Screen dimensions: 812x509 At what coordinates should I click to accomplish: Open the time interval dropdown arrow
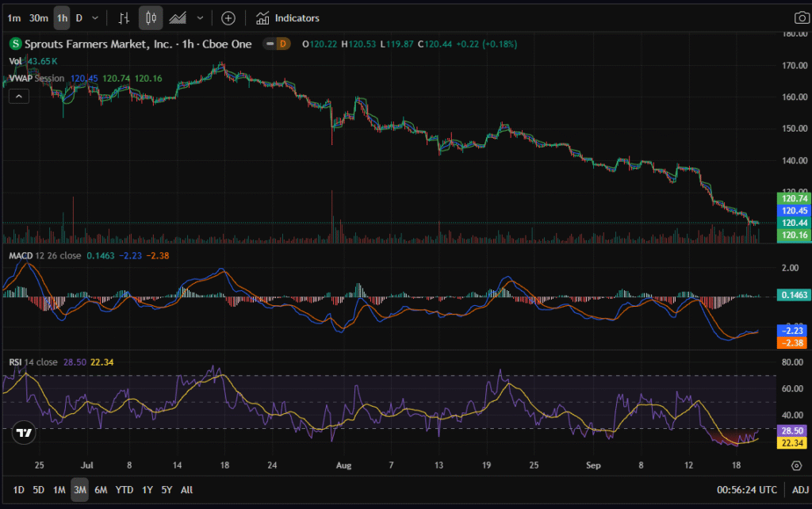95,17
